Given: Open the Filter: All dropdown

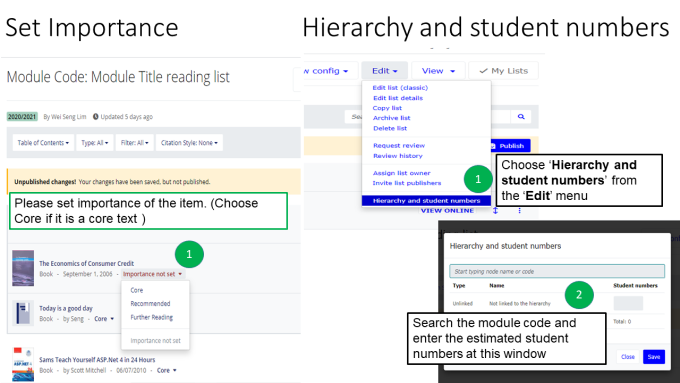Looking at the screenshot, I should click(134, 143).
